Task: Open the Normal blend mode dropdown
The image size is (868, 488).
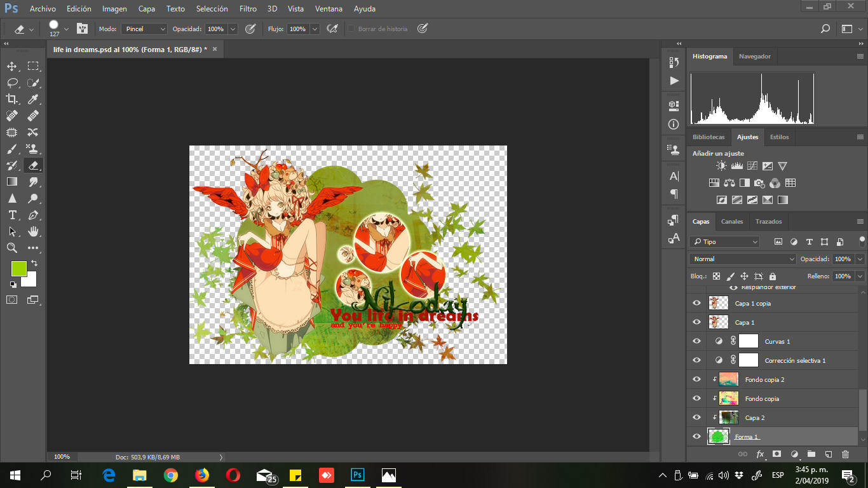Action: pyautogui.click(x=742, y=259)
